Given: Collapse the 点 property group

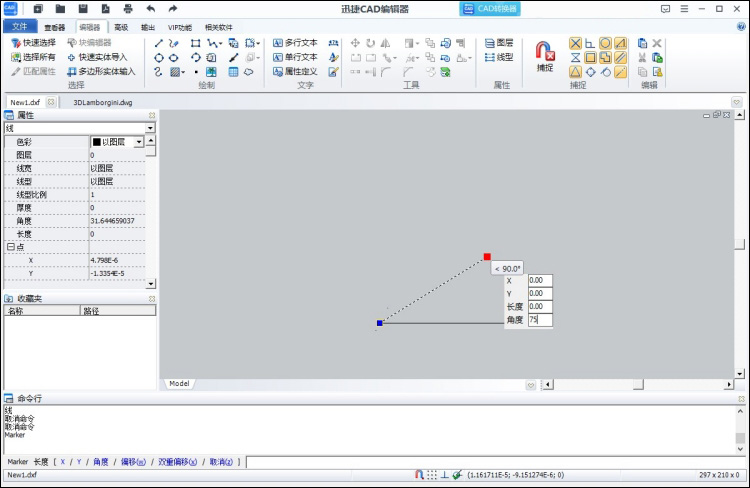Looking at the screenshot, I should [x=10, y=247].
